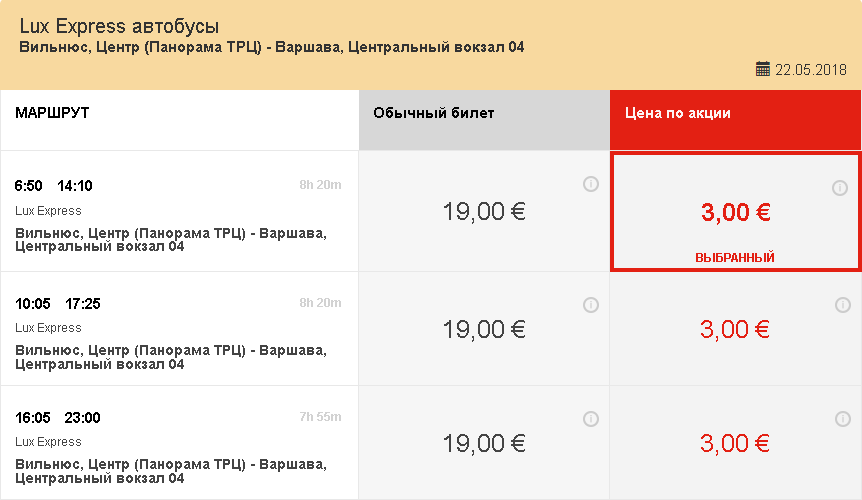862x500 pixels.
Task: Click the Цена по акции column header
Action: click(735, 120)
